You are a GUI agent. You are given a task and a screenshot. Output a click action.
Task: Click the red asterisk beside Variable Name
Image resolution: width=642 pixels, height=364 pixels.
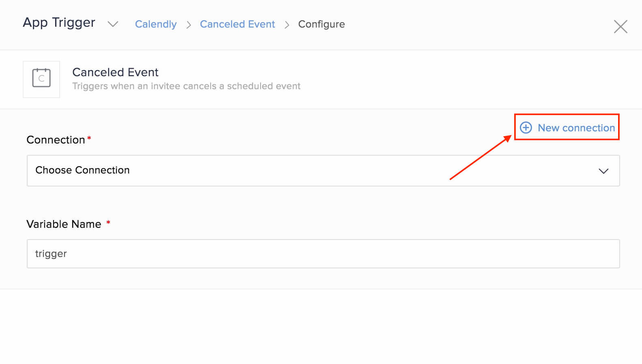[x=108, y=223]
